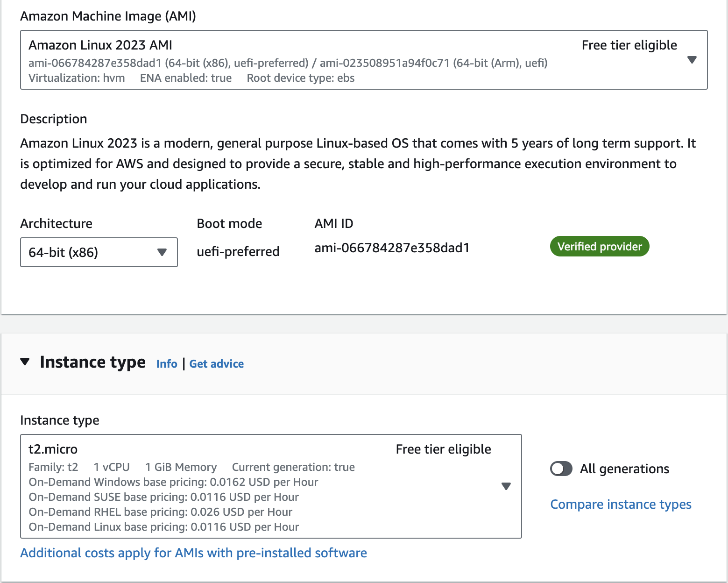The width and height of the screenshot is (728, 583).
Task: Enable the All generations toggle
Action: [561, 469]
